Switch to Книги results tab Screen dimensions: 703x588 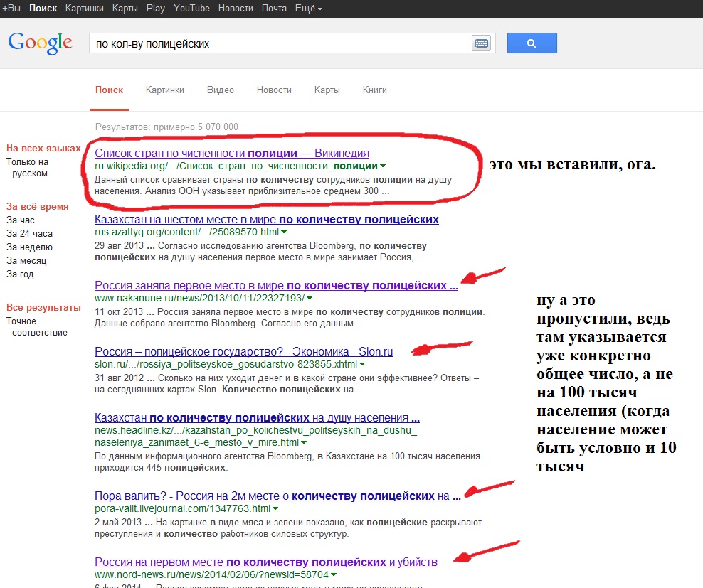point(374,90)
